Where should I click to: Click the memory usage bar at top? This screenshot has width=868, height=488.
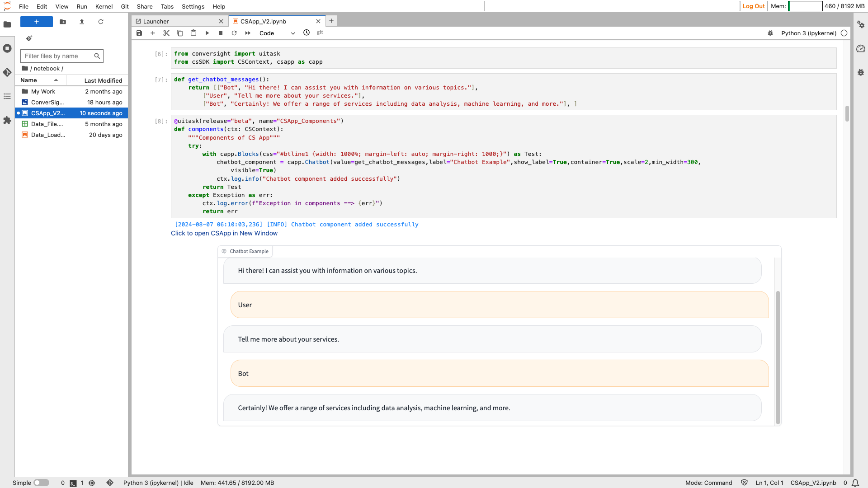click(805, 6)
